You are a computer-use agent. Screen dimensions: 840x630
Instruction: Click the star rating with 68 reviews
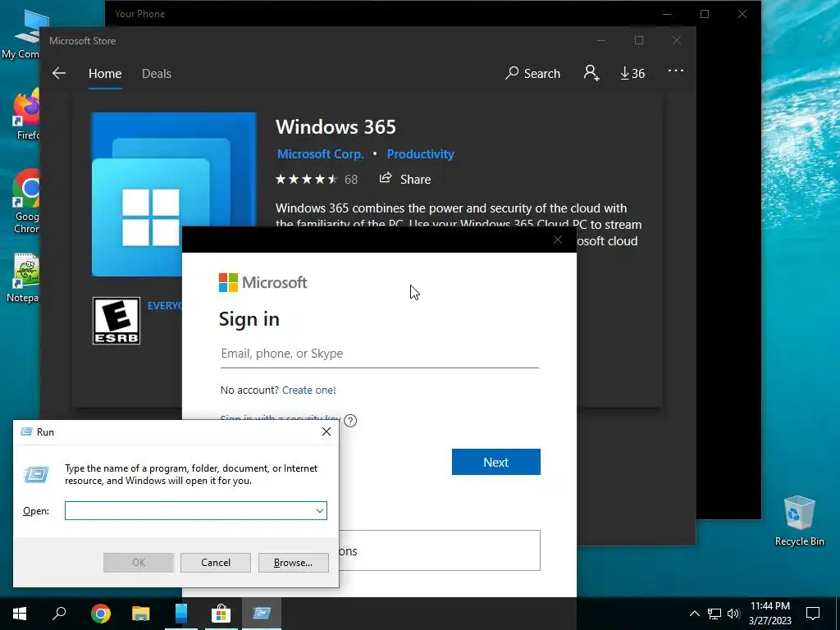pos(317,180)
